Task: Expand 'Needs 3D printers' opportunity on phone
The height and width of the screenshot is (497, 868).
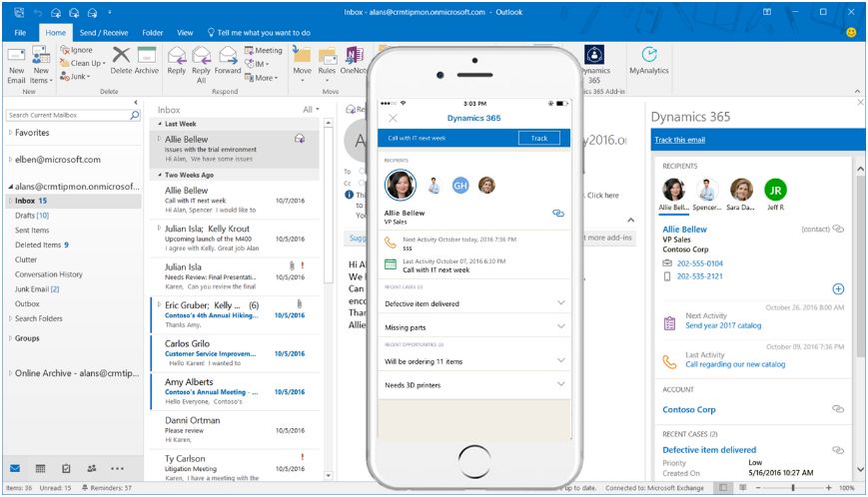Action: click(560, 384)
